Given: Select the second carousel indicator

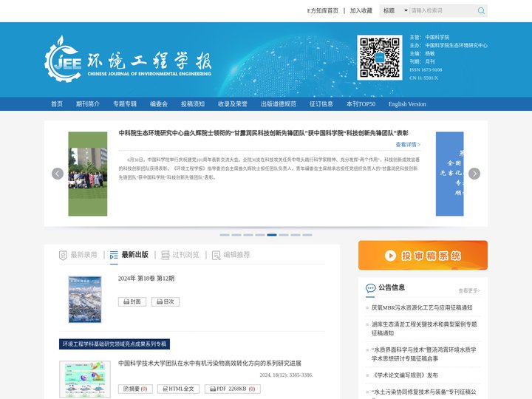Looking at the screenshot, I should [x=236, y=235].
